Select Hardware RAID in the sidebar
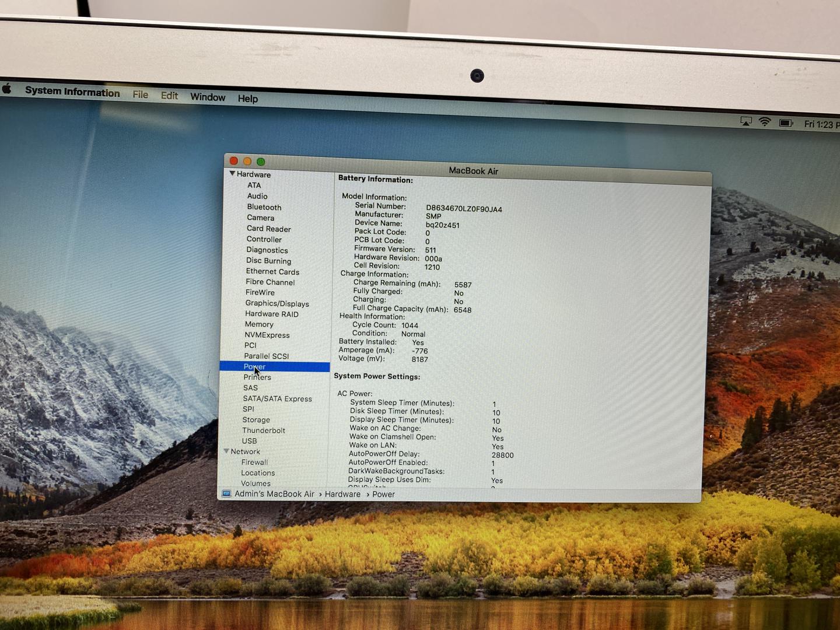Viewport: 840px width, 630px height. coord(271,314)
